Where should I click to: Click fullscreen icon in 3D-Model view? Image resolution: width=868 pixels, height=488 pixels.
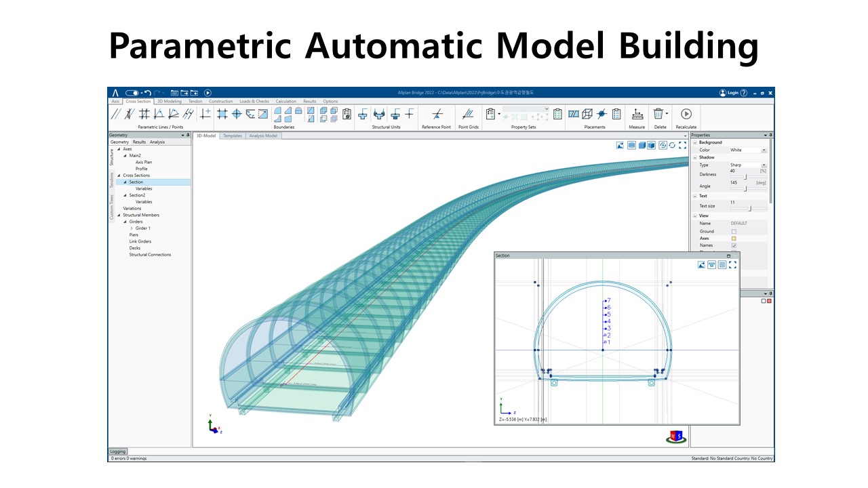click(x=682, y=145)
